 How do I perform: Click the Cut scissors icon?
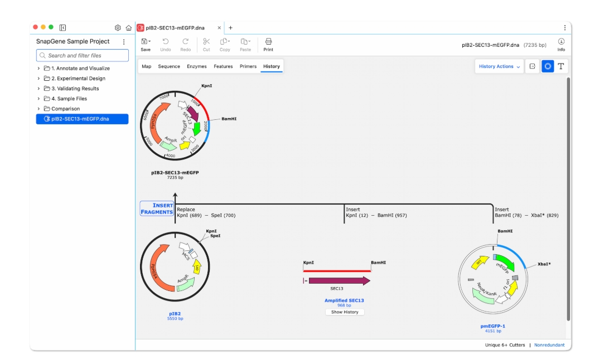coord(206,42)
